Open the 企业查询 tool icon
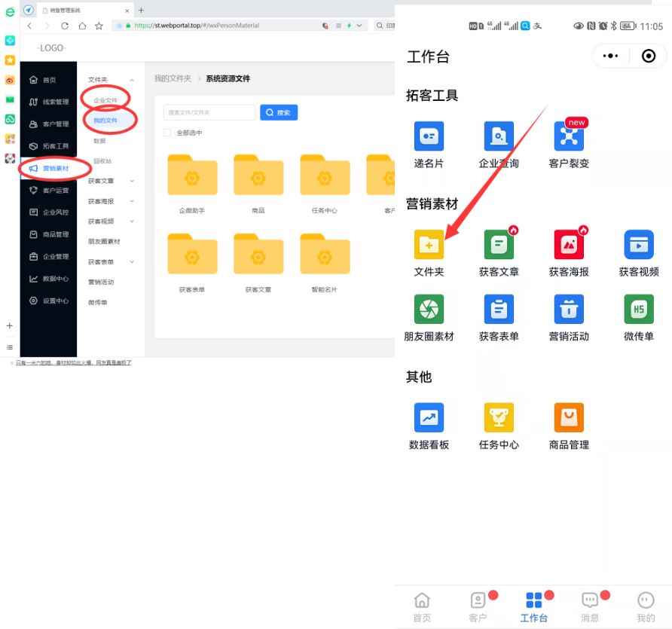Image resolution: width=672 pixels, height=629 pixels. click(x=499, y=136)
